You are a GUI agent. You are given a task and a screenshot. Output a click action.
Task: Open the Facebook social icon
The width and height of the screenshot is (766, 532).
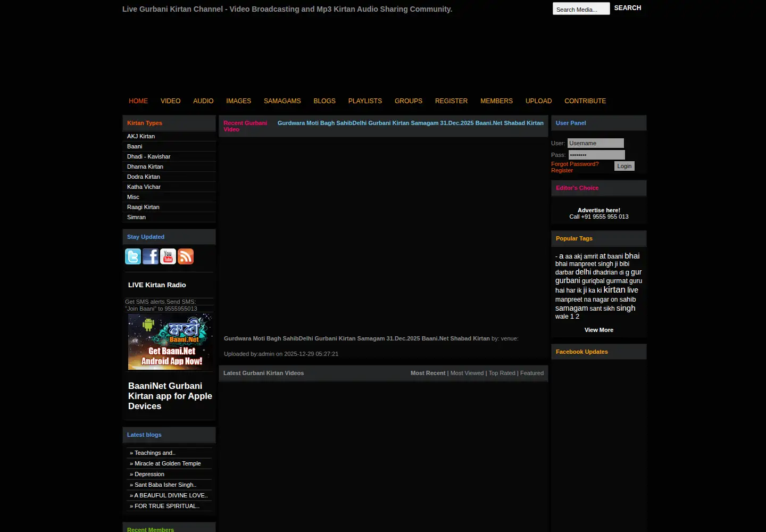coord(151,256)
